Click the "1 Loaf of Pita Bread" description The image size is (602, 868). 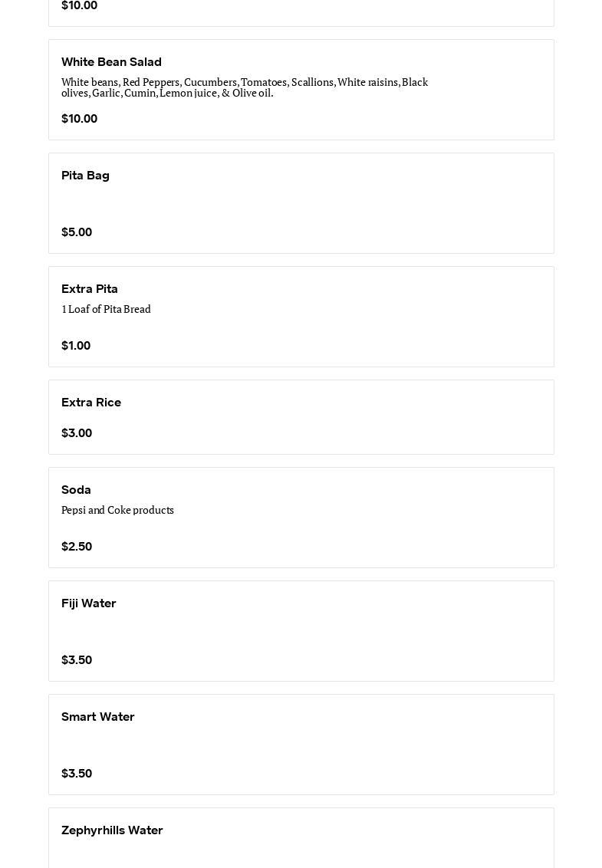(x=106, y=309)
